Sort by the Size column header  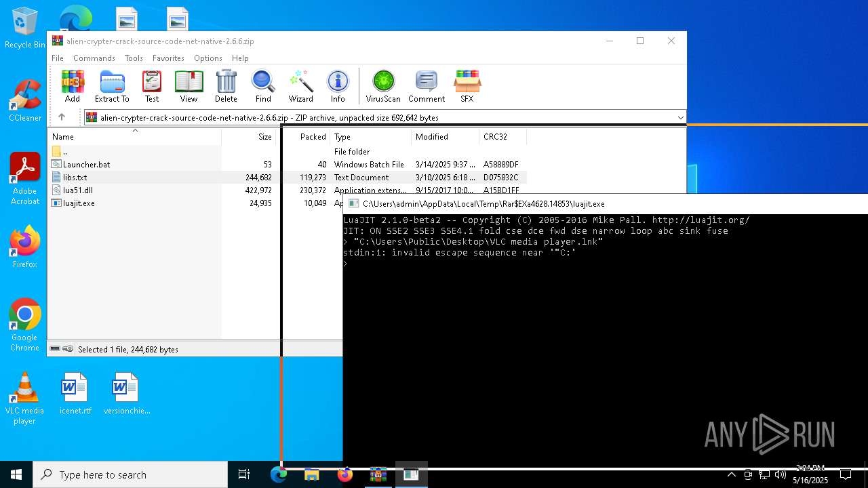tap(249, 137)
